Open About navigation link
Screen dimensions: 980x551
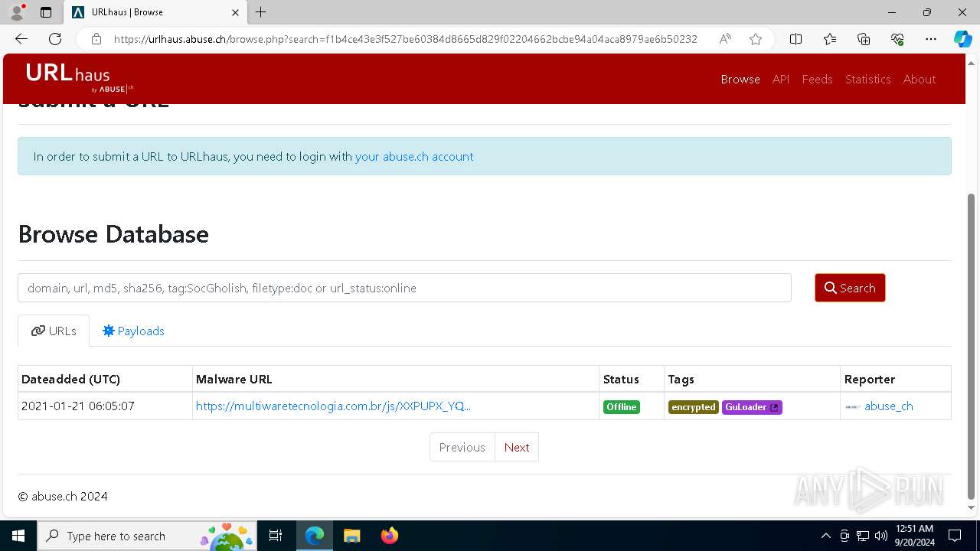[920, 80]
